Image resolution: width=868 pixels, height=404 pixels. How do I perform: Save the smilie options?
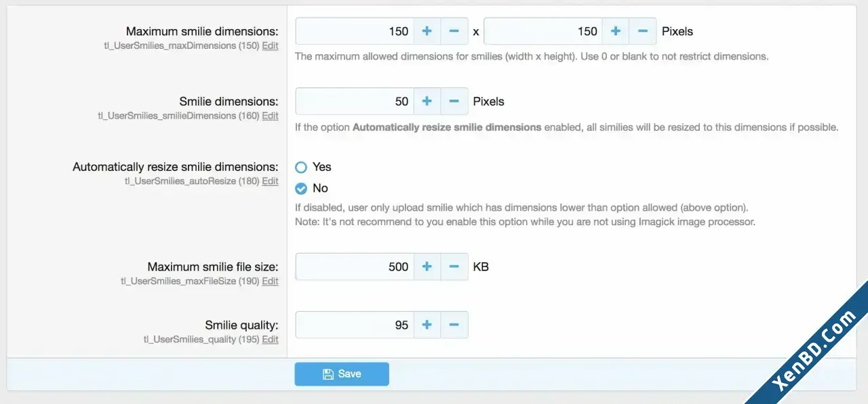click(x=342, y=374)
